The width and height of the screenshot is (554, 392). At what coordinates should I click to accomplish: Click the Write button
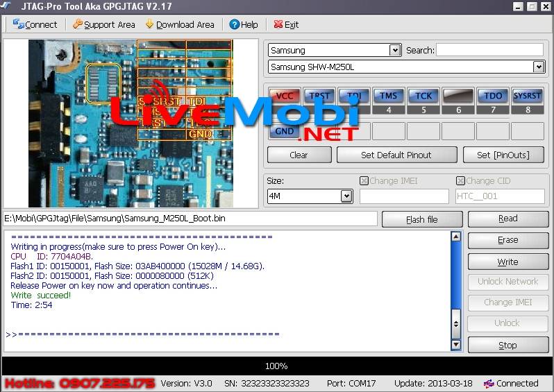click(x=508, y=262)
